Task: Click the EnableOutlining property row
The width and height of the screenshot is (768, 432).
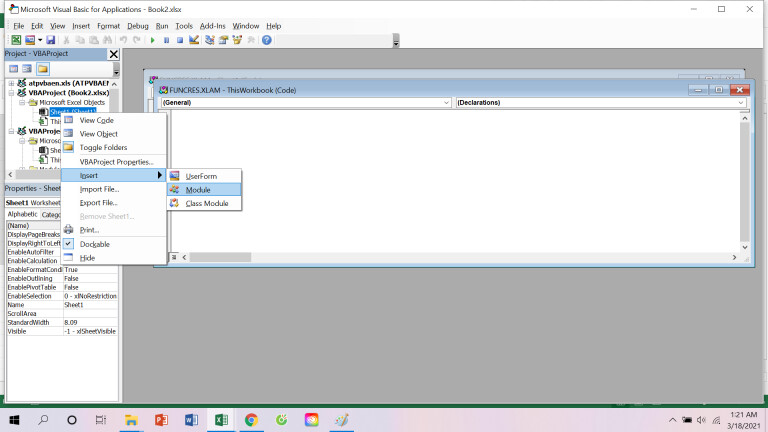Action: click(62, 278)
